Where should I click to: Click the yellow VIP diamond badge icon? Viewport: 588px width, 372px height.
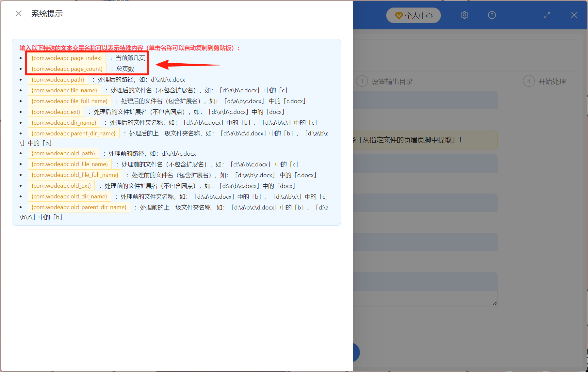tap(399, 15)
